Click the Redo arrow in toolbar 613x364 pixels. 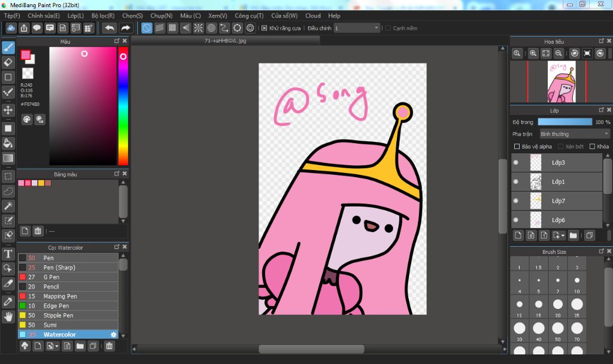pos(126,28)
